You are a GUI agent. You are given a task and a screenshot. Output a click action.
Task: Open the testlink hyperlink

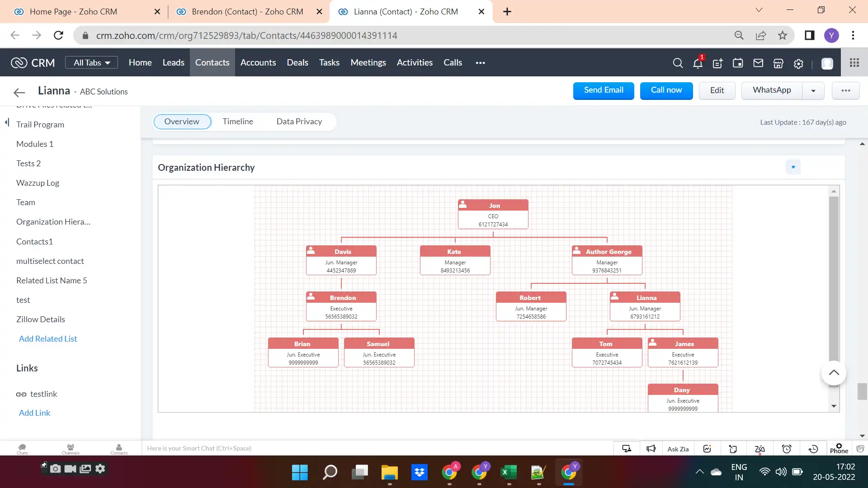(x=43, y=394)
